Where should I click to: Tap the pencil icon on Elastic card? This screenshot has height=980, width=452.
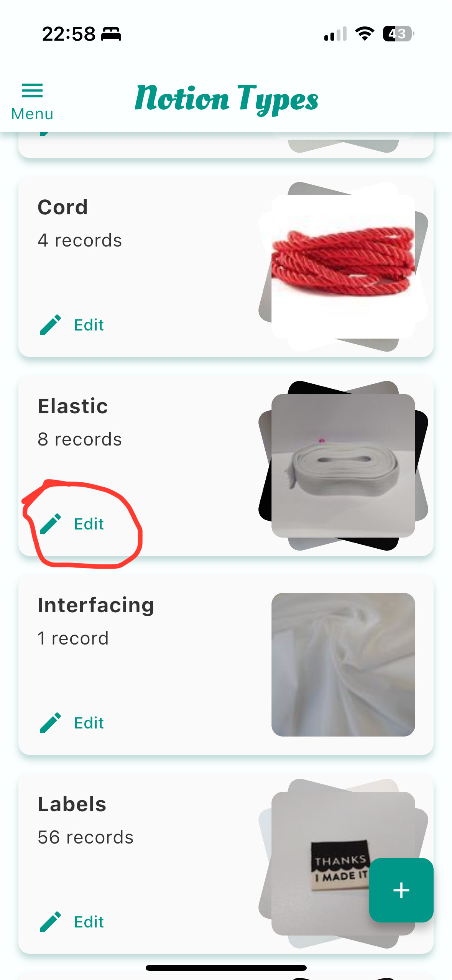click(51, 524)
